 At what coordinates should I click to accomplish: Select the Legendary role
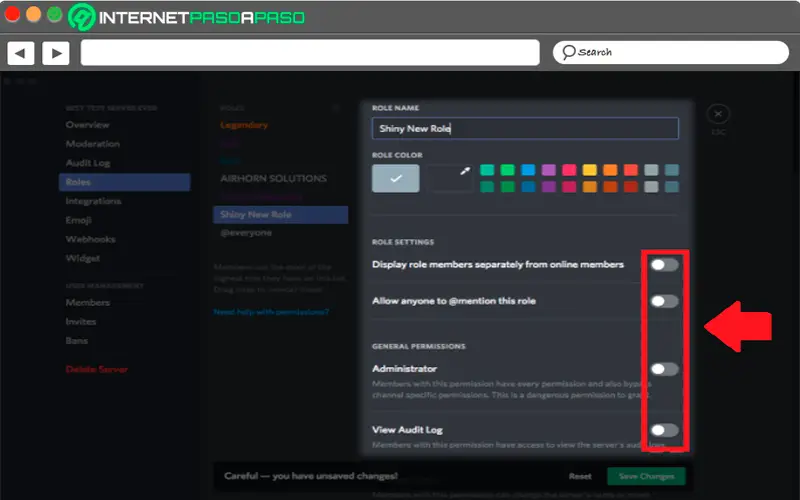tap(244, 125)
